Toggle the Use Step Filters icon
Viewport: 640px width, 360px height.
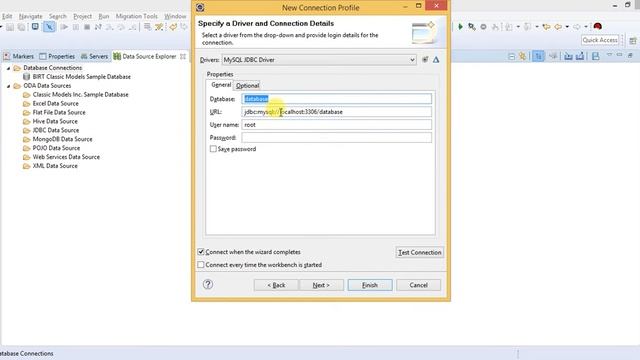159,27
